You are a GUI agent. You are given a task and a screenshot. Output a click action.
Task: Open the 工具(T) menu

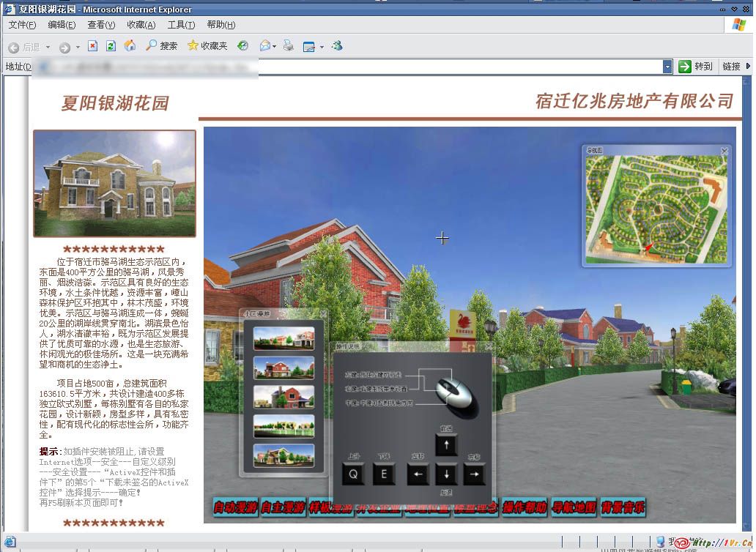pos(181,25)
